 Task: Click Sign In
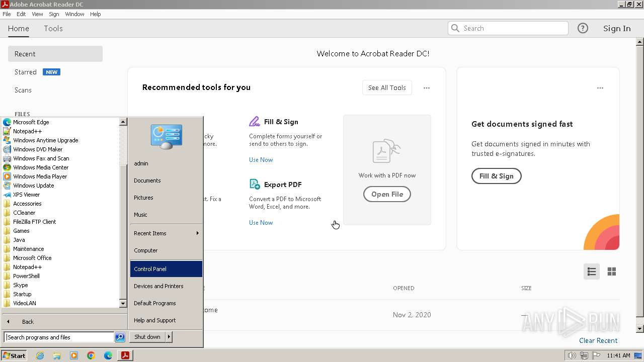(x=617, y=28)
